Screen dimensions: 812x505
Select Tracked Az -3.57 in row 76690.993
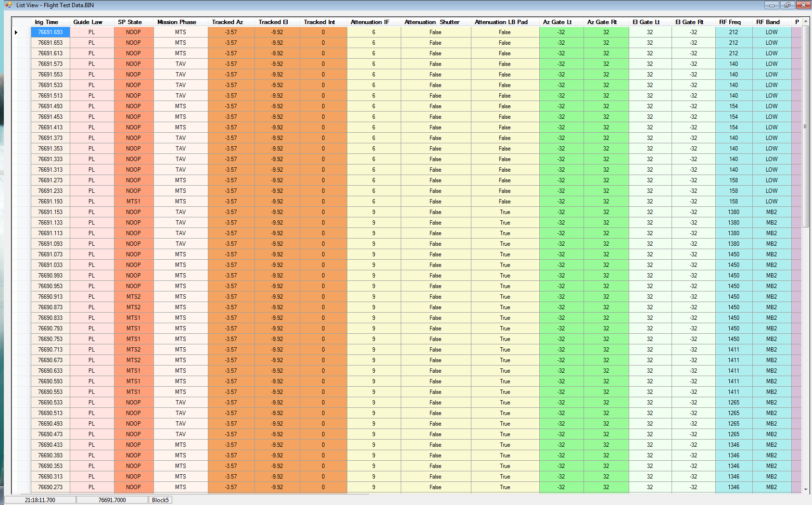231,276
